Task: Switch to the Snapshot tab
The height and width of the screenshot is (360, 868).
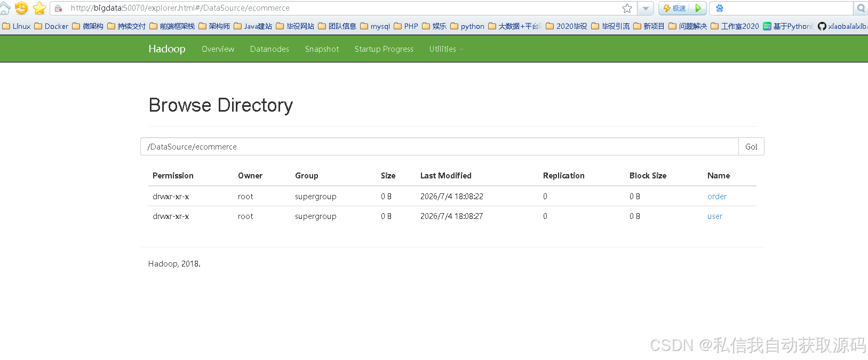Action: (x=322, y=49)
